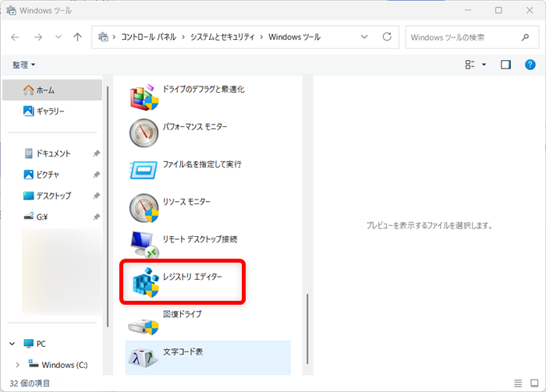Click the リモート デスクトップ接続 label

200,239
